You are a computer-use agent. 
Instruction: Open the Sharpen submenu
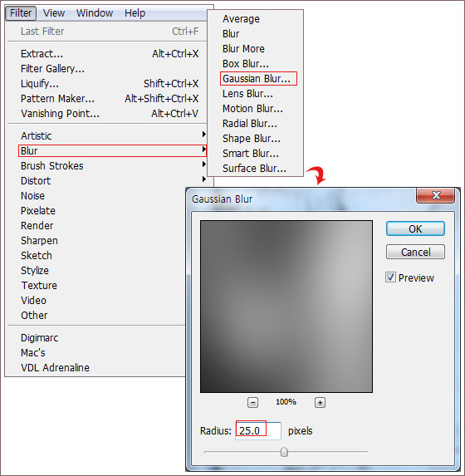click(x=39, y=241)
